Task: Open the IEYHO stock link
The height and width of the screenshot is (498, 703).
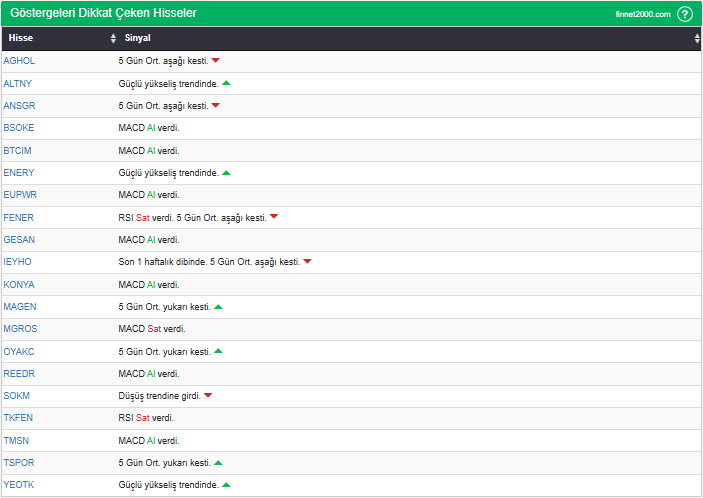Action: (17, 262)
